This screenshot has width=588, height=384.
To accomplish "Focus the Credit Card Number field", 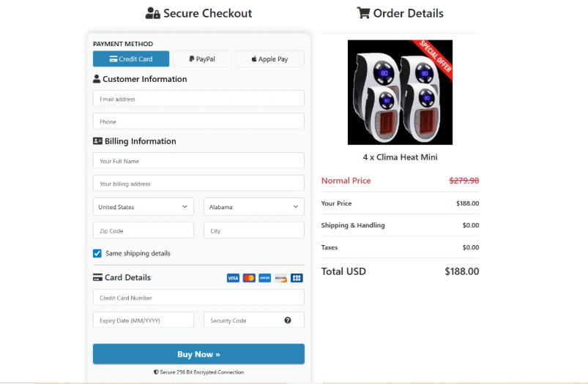I will pos(198,298).
